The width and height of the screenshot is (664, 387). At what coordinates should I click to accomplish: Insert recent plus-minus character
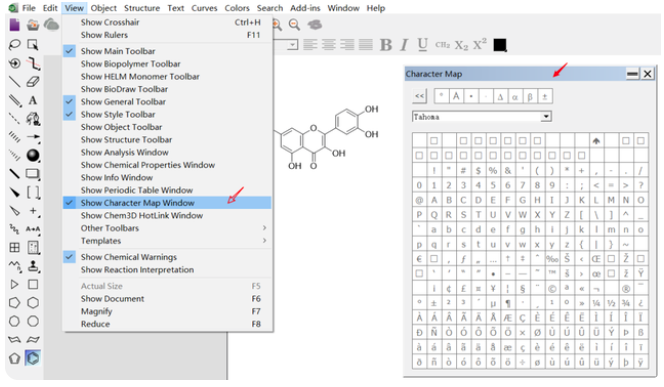[545, 97]
